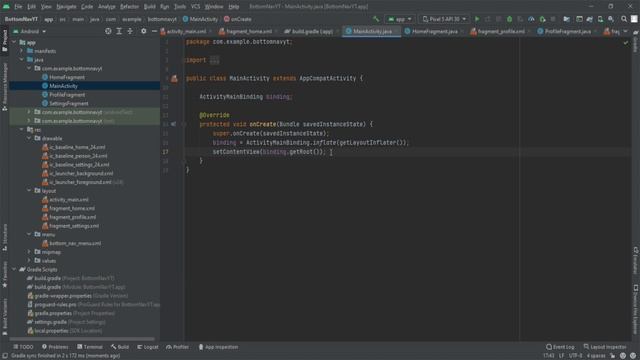The height and width of the screenshot is (360, 640).
Task: Click class gutter icon beside MainActivity declaration
Action: (x=174, y=78)
